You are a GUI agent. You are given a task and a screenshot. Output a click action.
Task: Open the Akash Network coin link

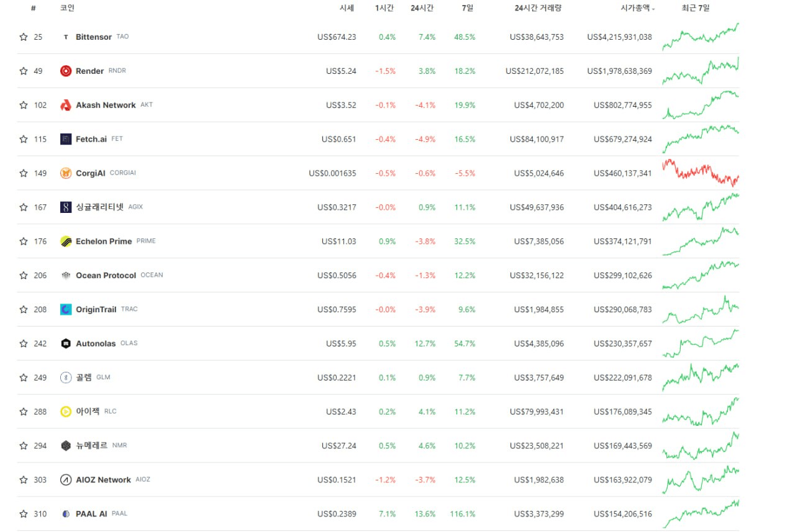point(106,106)
